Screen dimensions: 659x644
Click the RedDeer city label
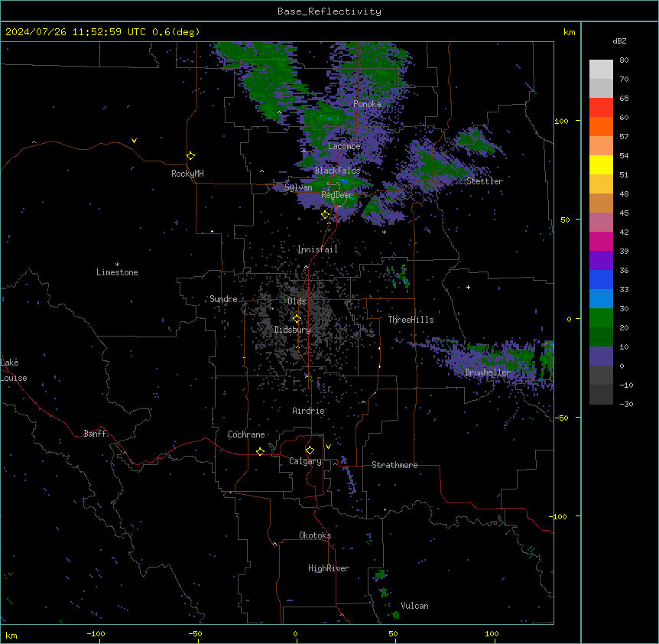tap(337, 195)
